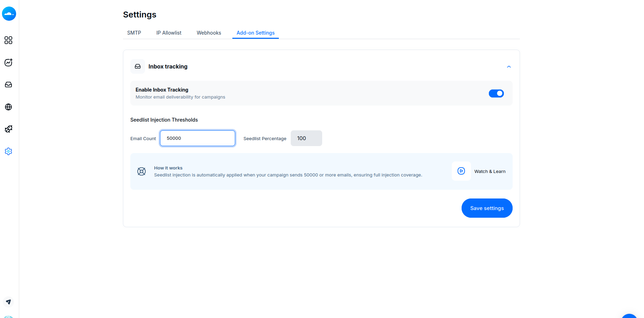Open the IP Allowlist tab
This screenshot has width=644, height=318.
(169, 33)
